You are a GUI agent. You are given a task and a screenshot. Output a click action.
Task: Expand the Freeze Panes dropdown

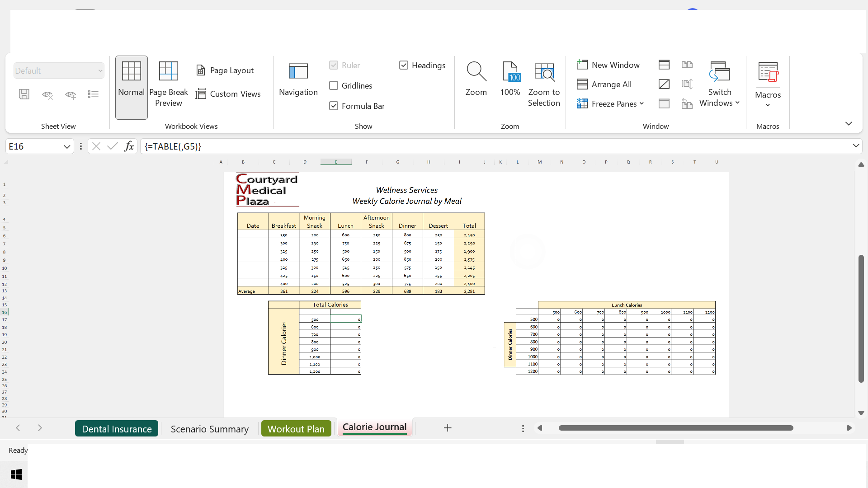(642, 104)
